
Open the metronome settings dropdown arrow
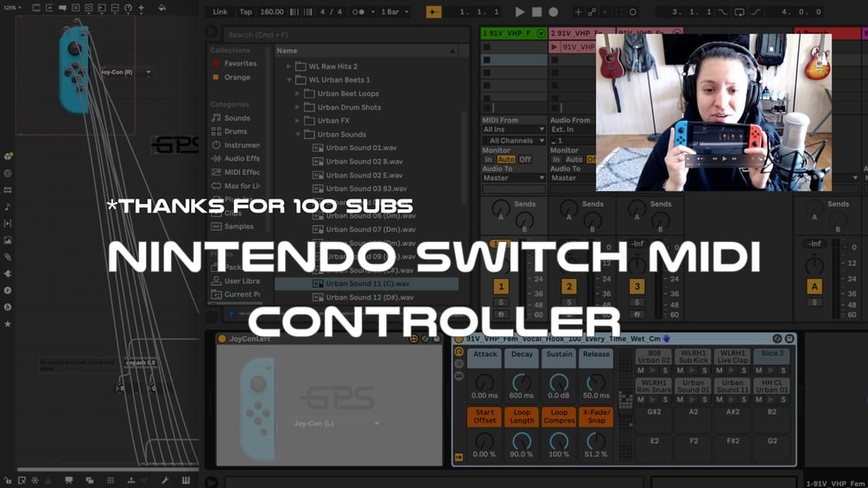pos(372,11)
